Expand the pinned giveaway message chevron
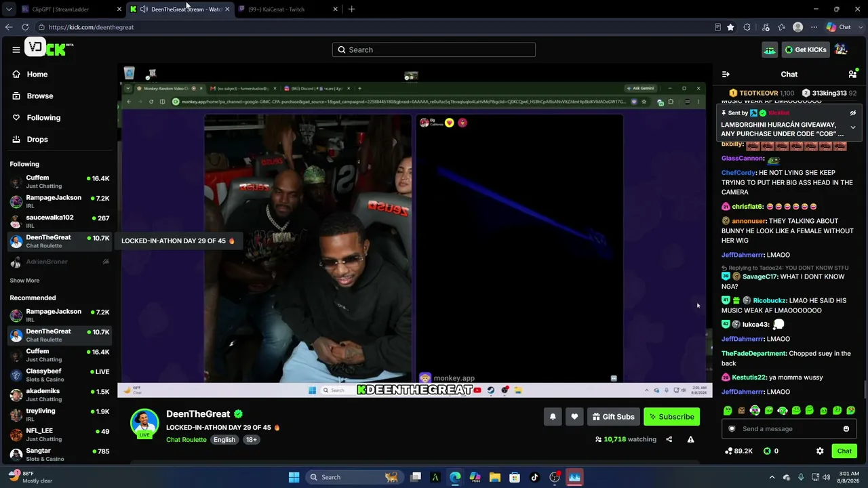The height and width of the screenshot is (488, 868). tap(852, 127)
